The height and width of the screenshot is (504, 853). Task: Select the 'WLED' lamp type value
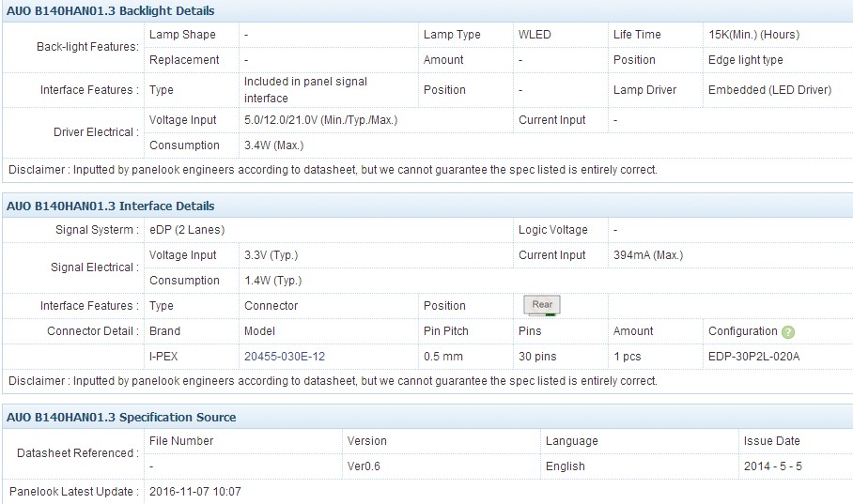tap(535, 35)
